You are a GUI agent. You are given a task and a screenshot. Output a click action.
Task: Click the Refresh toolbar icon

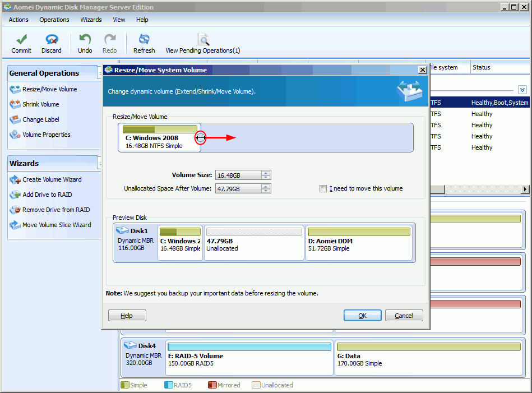click(144, 39)
